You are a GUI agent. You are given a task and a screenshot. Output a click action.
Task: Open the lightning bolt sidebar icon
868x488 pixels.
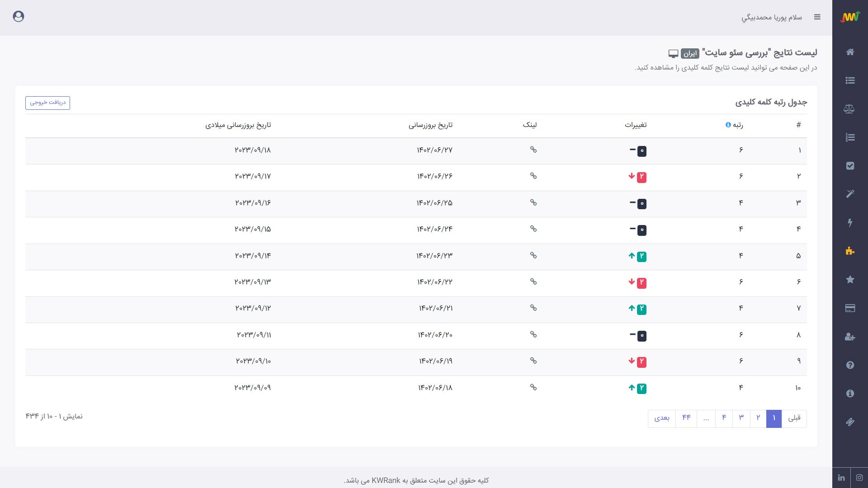tap(850, 222)
